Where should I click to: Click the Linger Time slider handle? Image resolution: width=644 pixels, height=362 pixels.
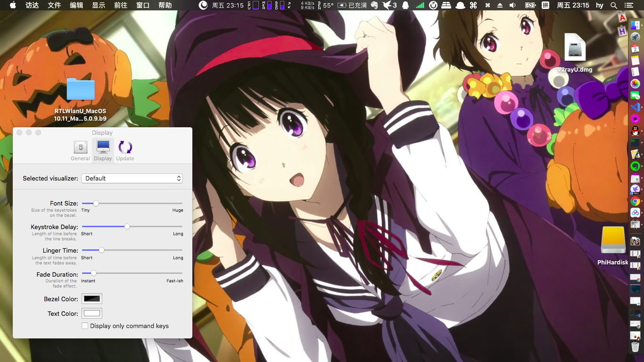[101, 250]
